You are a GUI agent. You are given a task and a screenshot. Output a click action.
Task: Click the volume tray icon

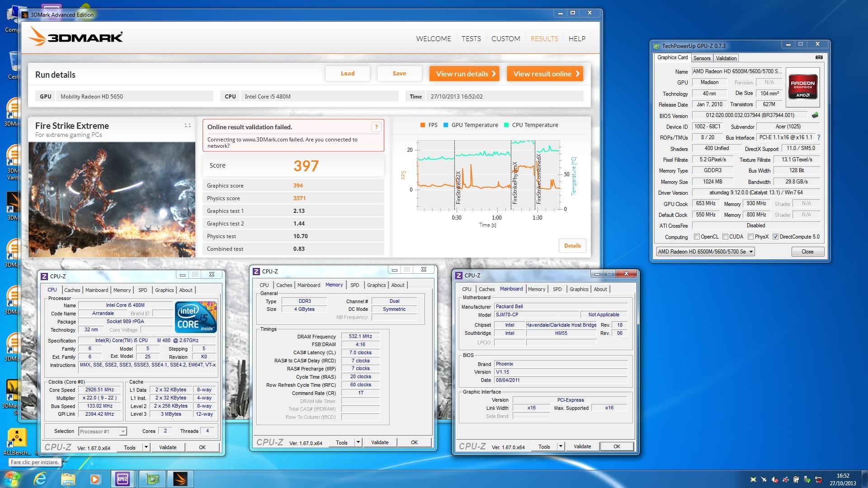[x=775, y=479]
